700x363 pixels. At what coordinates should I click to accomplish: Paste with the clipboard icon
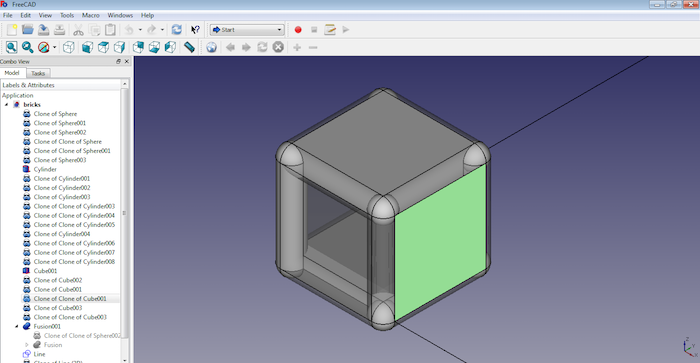tap(110, 30)
